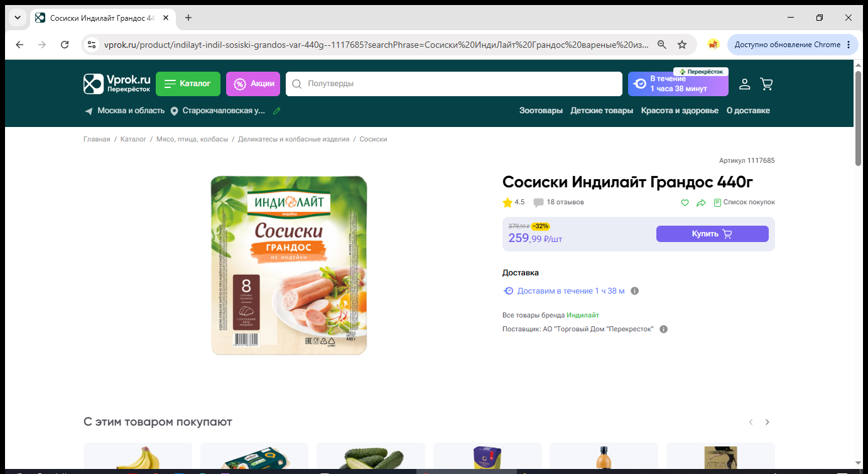Click the −32% discount badge
868x474 pixels.
[x=540, y=226]
